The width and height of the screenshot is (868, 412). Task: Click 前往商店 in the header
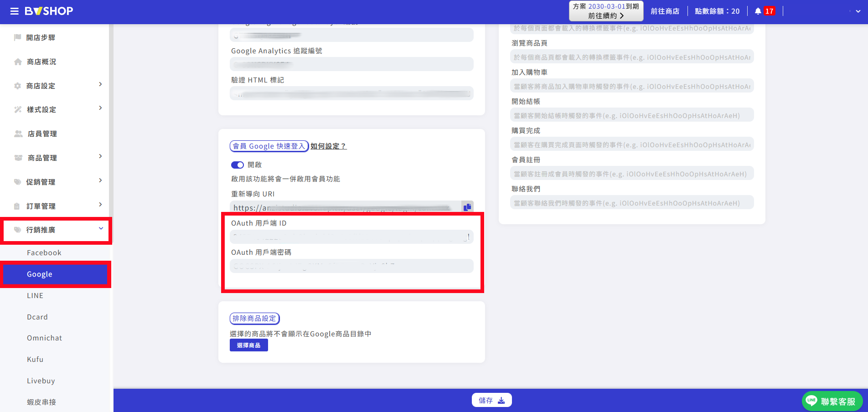pyautogui.click(x=665, y=11)
